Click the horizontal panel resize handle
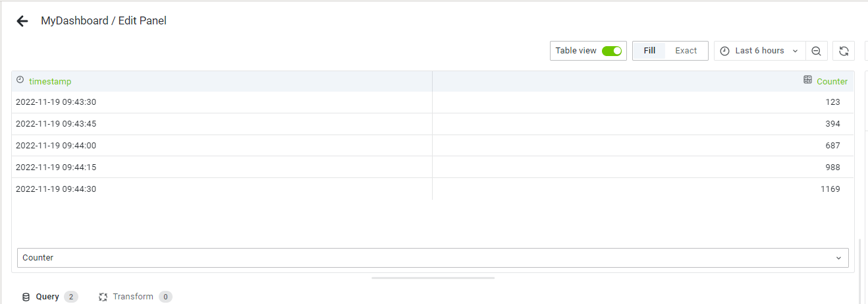This screenshot has height=304, width=868. pos(433,278)
